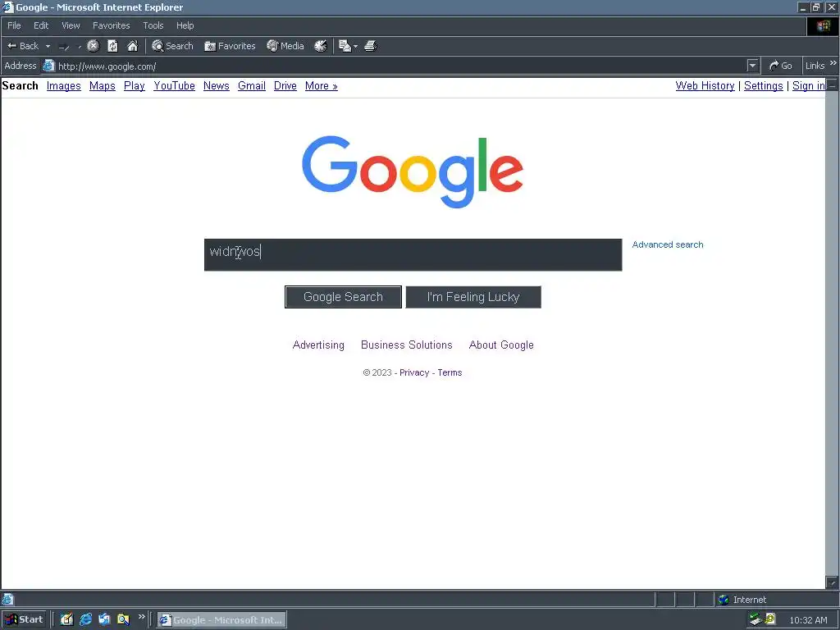This screenshot has height=630, width=840.
Task: Click the Show Desktop quick launch icon
Action: coord(66,619)
